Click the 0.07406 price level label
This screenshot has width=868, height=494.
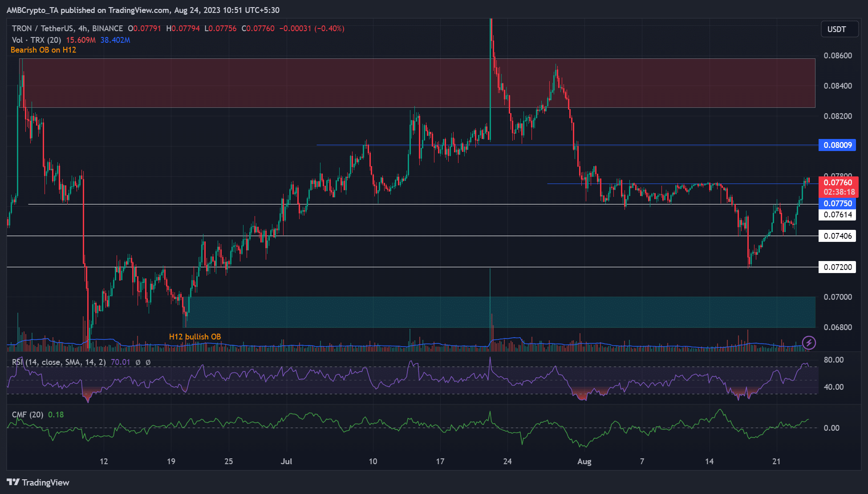(837, 236)
